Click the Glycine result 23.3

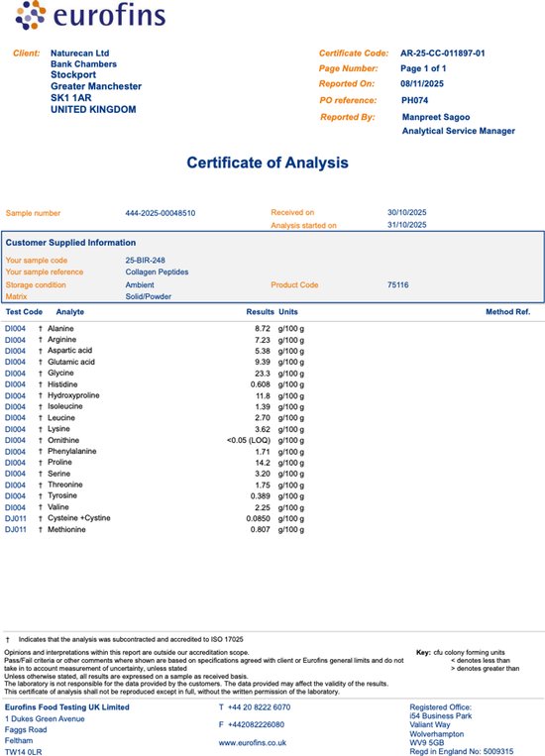[263, 374]
